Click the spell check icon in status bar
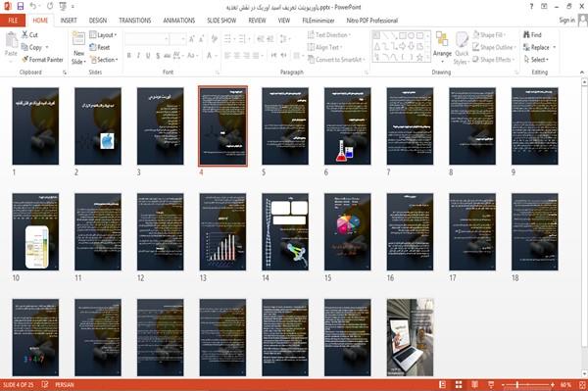The height and width of the screenshot is (391, 588). [45, 384]
